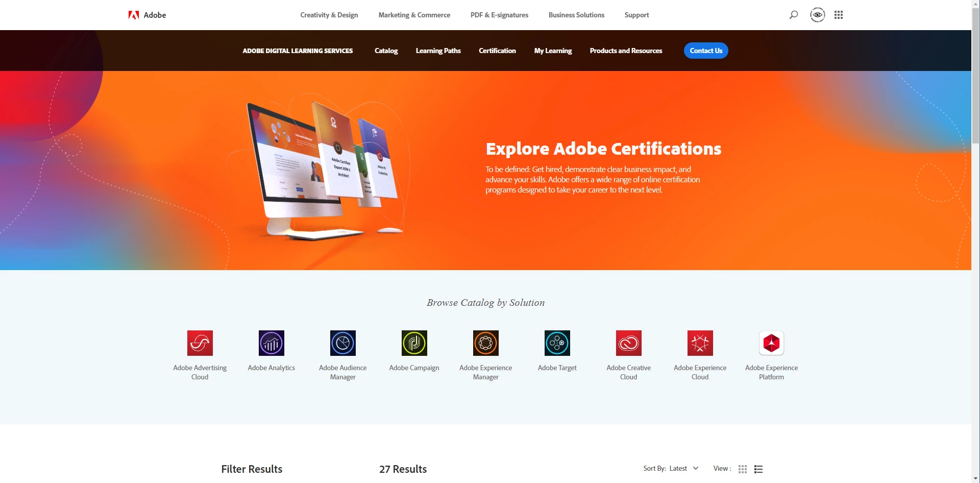The image size is (980, 483).
Task: Click the 27 Results text
Action: (x=403, y=469)
